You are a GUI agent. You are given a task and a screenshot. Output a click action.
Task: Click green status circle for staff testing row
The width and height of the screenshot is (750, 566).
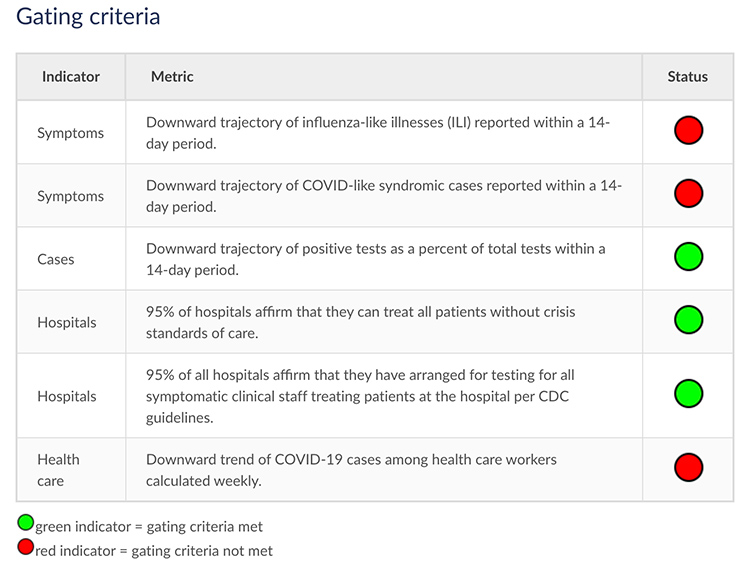[688, 393]
